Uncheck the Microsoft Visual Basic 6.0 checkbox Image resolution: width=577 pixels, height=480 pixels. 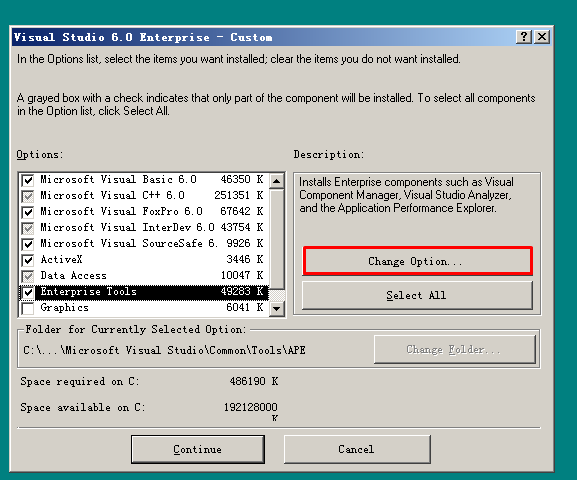28,180
